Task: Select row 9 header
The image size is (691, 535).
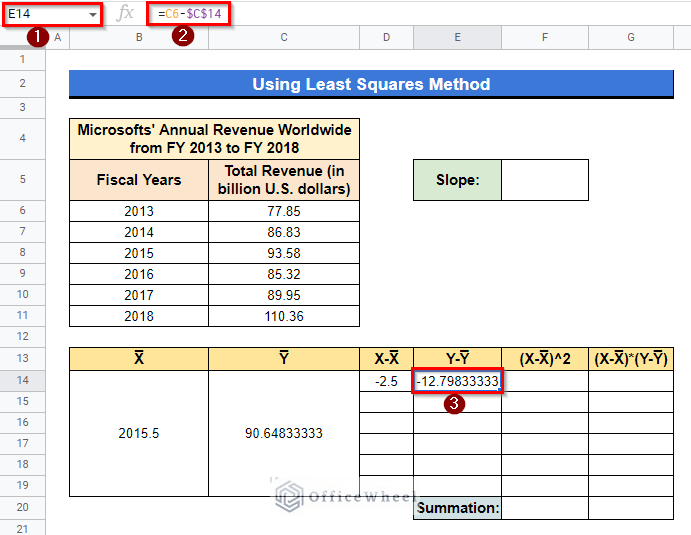Action: tap(22, 274)
